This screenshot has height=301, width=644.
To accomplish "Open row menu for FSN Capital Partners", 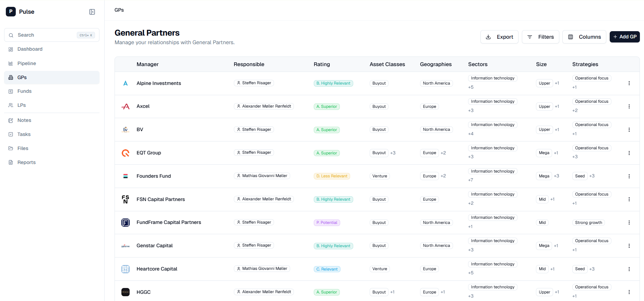I will pos(629,199).
